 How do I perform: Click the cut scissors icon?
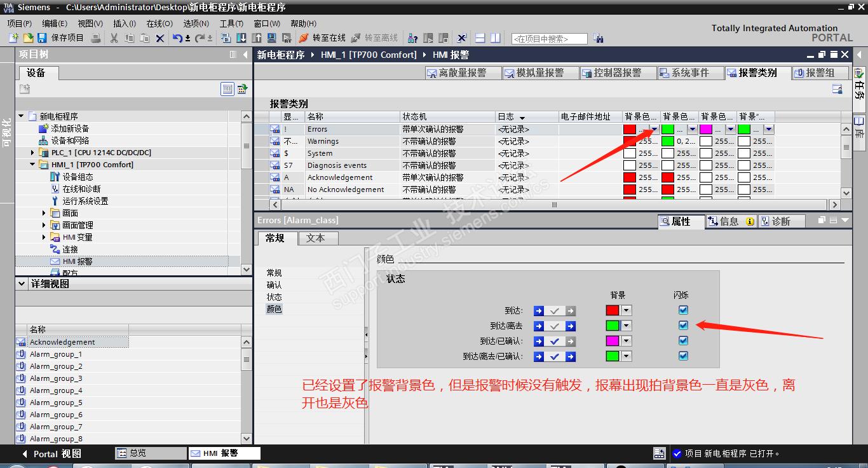(x=114, y=38)
